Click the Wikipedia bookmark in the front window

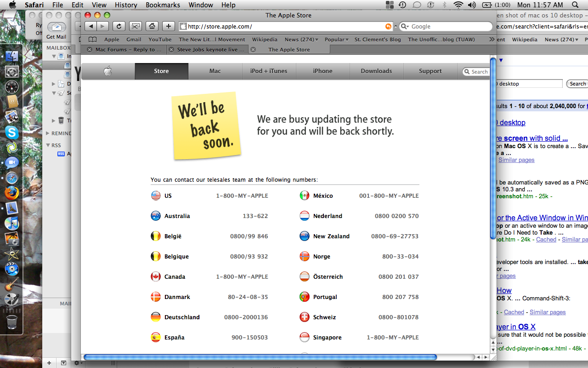click(x=265, y=40)
